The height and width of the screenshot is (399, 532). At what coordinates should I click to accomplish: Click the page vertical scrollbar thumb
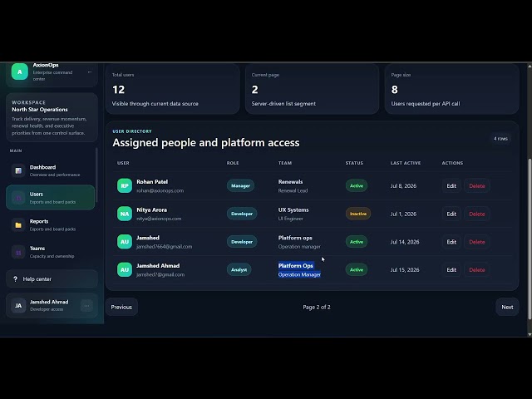tap(530, 239)
